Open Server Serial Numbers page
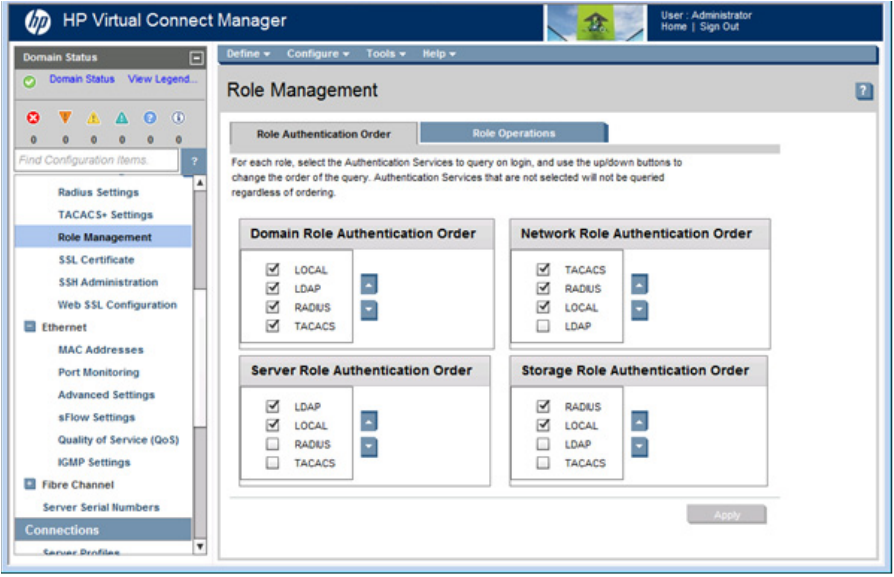 101,507
